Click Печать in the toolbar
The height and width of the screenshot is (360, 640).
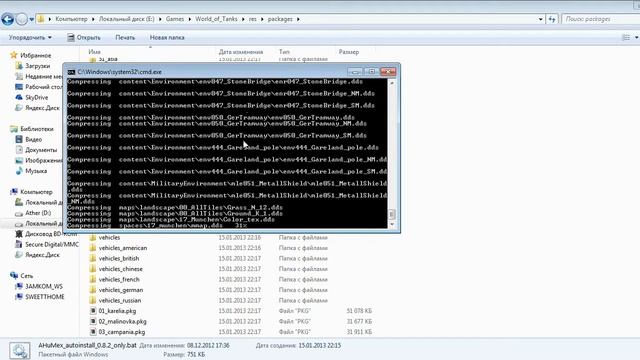tap(125, 38)
